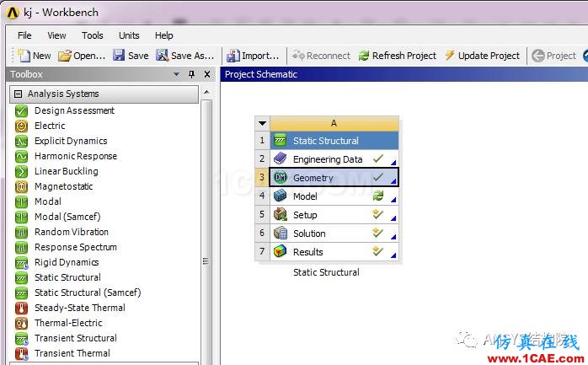Select Modal in the Toolbox list
Image resolution: width=588 pixels, height=365 pixels.
pos(47,201)
